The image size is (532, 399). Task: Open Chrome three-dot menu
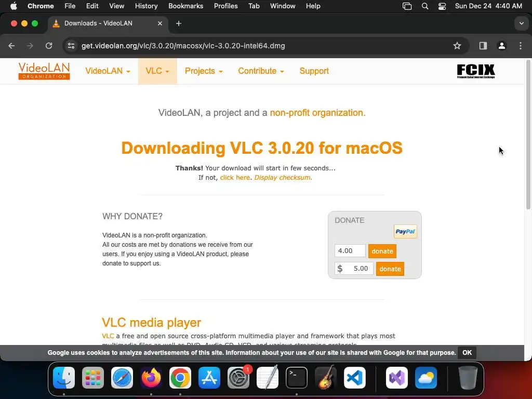(521, 46)
